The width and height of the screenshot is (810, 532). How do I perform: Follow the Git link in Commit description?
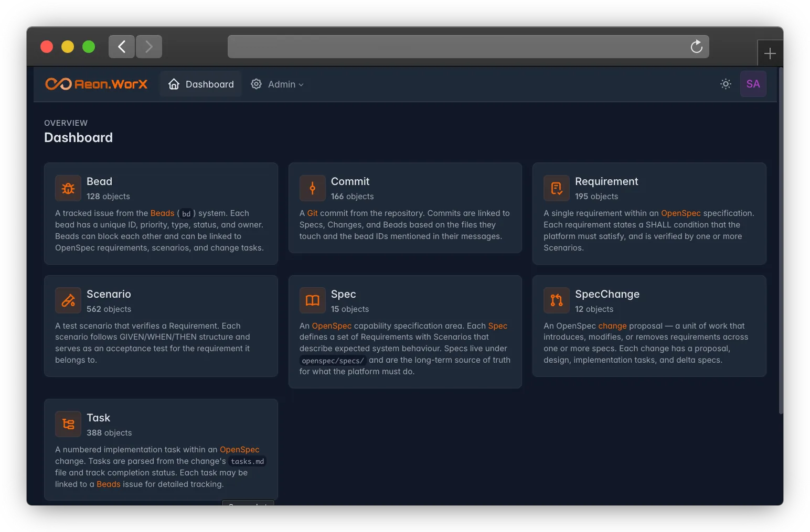pyautogui.click(x=312, y=213)
